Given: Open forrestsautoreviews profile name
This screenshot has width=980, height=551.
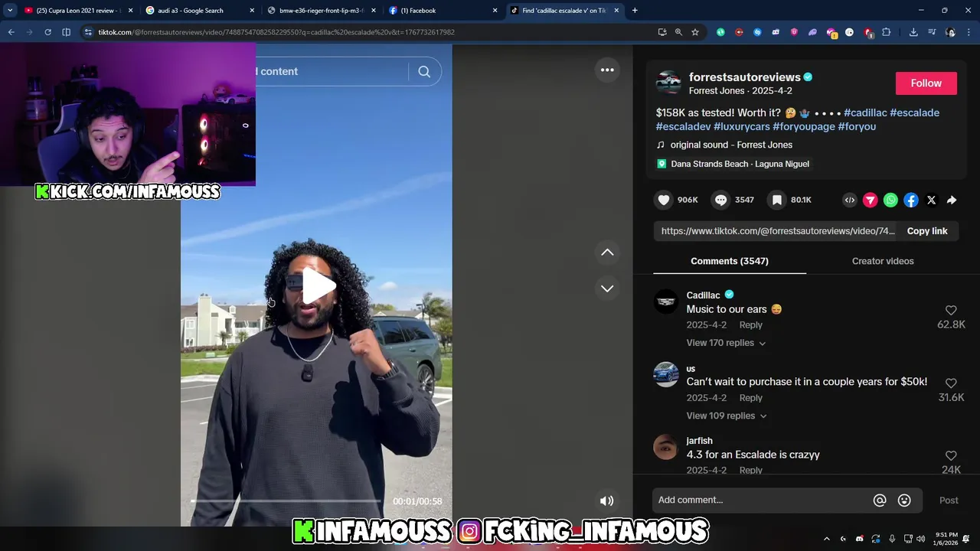Looking at the screenshot, I should click(744, 77).
